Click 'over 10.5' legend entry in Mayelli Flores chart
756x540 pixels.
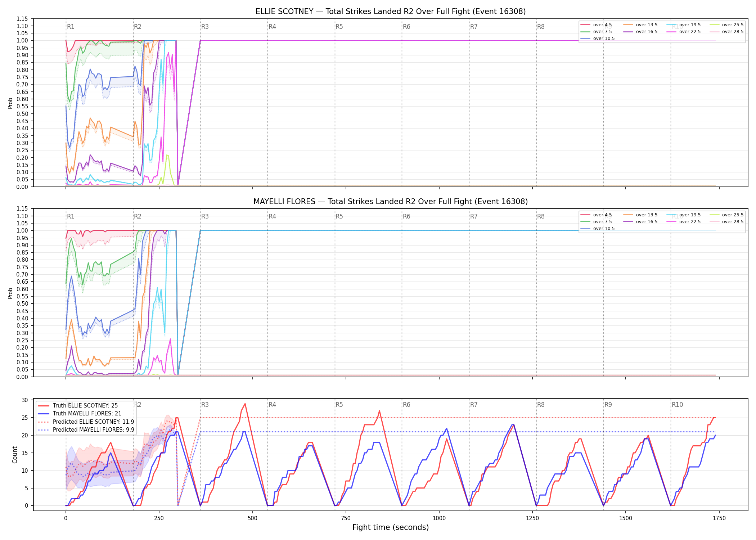click(598, 229)
